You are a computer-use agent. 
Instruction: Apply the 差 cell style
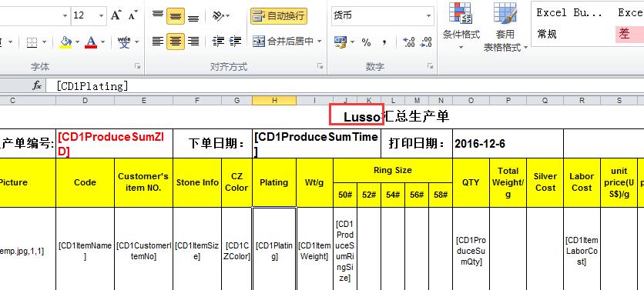click(629, 34)
